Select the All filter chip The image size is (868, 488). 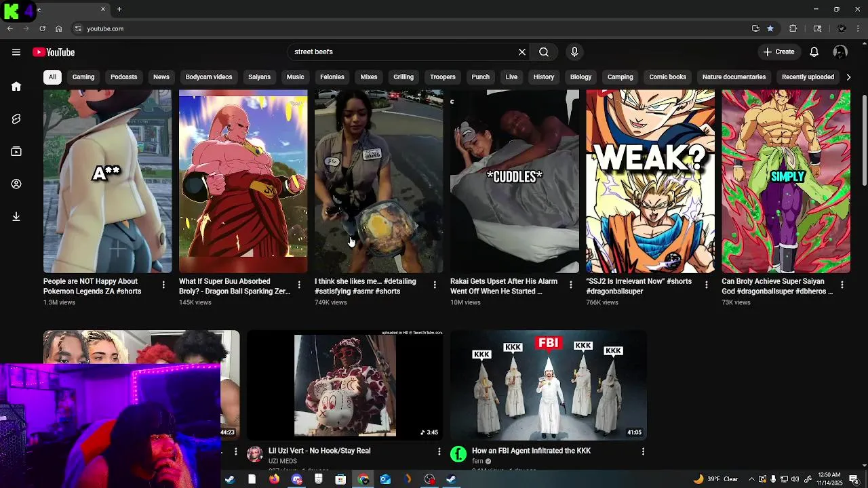tap(52, 77)
